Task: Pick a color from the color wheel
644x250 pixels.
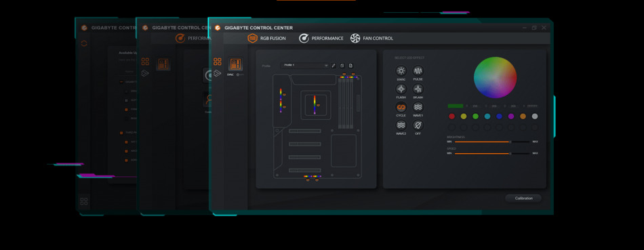Action: 495,77
